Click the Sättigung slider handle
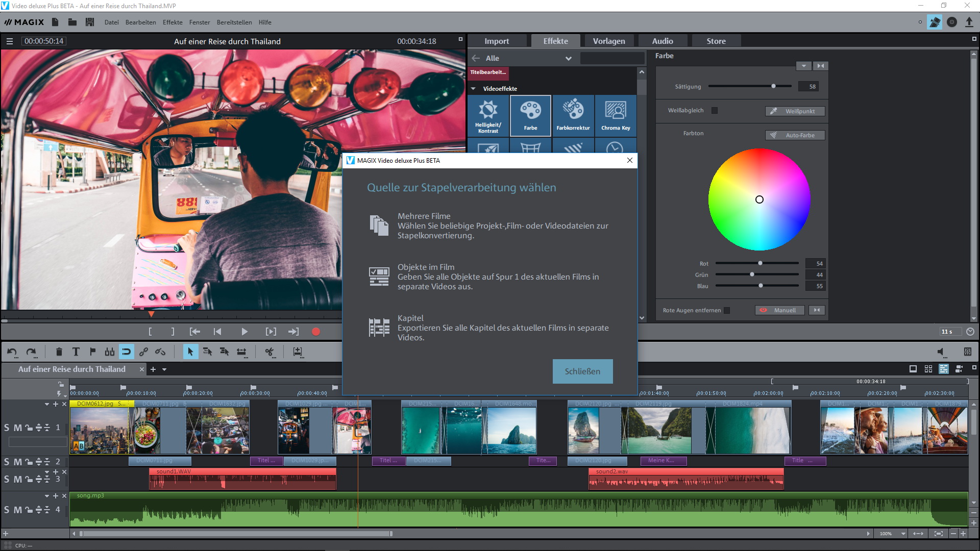The width and height of the screenshot is (980, 551). coord(773,86)
